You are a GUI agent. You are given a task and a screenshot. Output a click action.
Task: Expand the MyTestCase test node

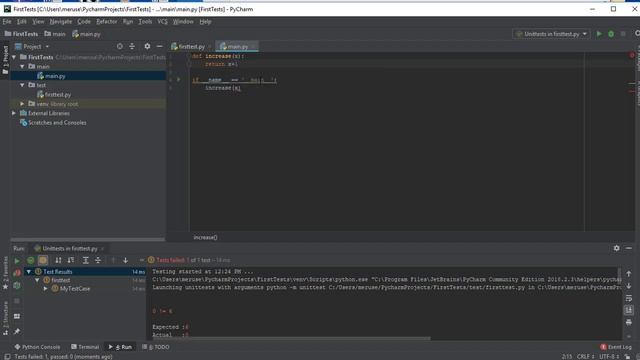[x=46, y=289]
